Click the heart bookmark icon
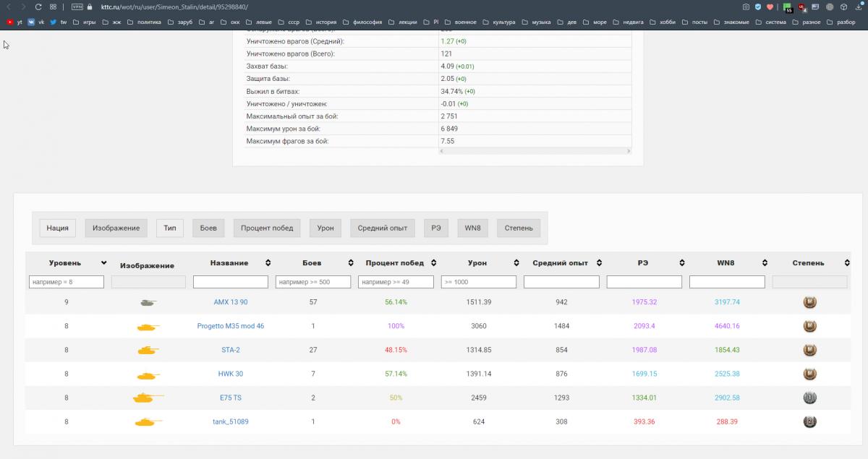The width and height of the screenshot is (868, 459). click(770, 7)
